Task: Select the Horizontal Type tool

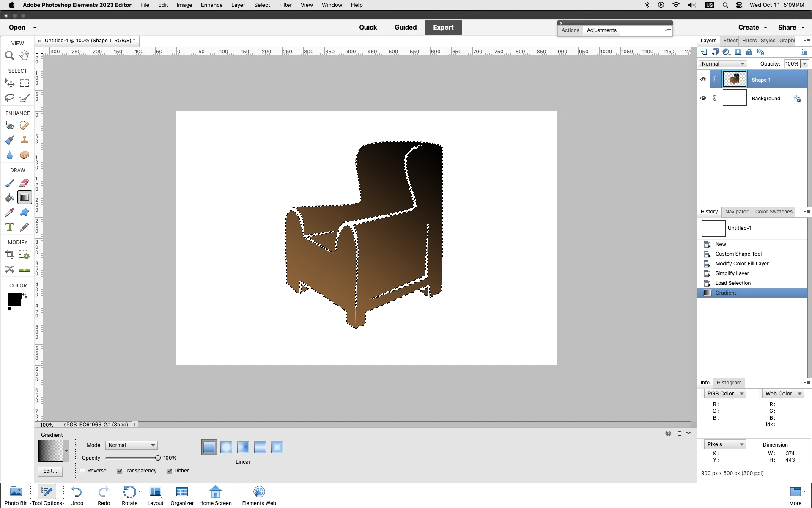Action: click(x=10, y=227)
